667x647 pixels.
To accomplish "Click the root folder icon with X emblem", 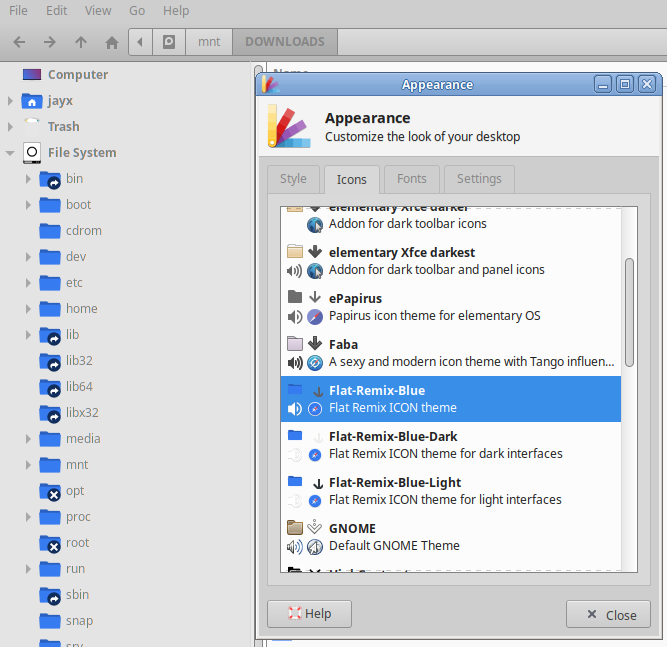I will (50, 544).
